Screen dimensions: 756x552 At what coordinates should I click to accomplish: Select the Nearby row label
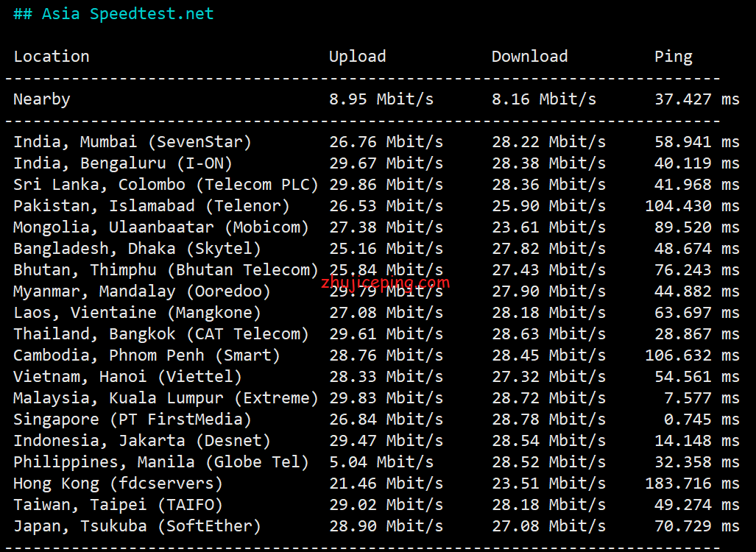click(x=42, y=99)
